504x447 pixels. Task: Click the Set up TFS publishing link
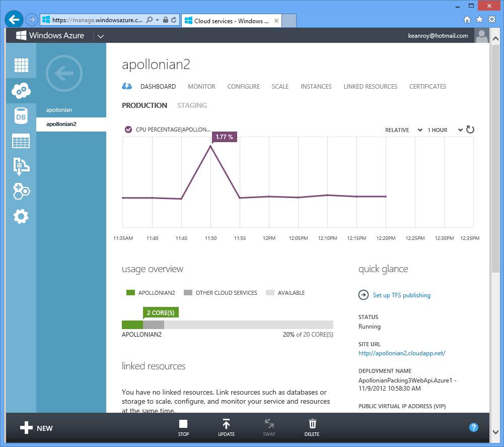pyautogui.click(x=401, y=295)
